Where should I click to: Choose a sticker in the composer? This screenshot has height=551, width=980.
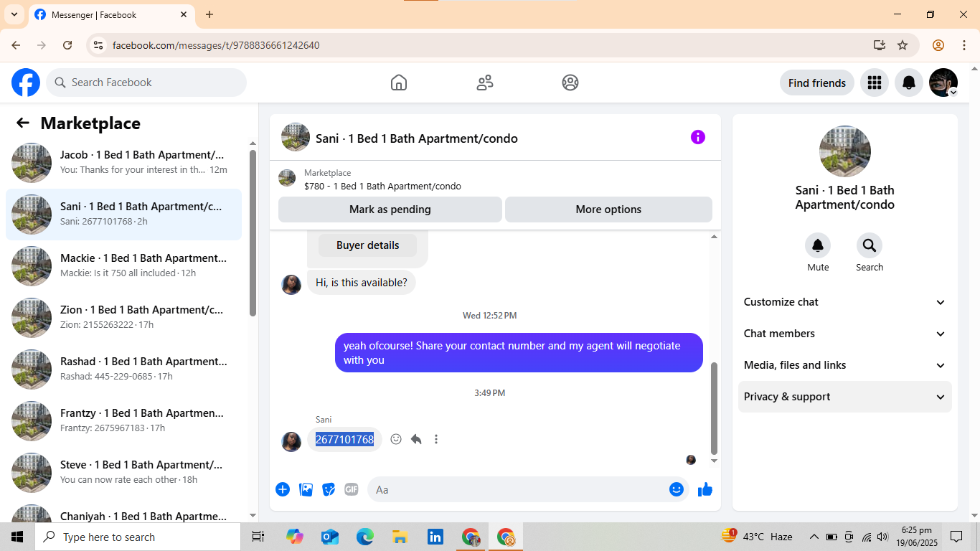(329, 489)
